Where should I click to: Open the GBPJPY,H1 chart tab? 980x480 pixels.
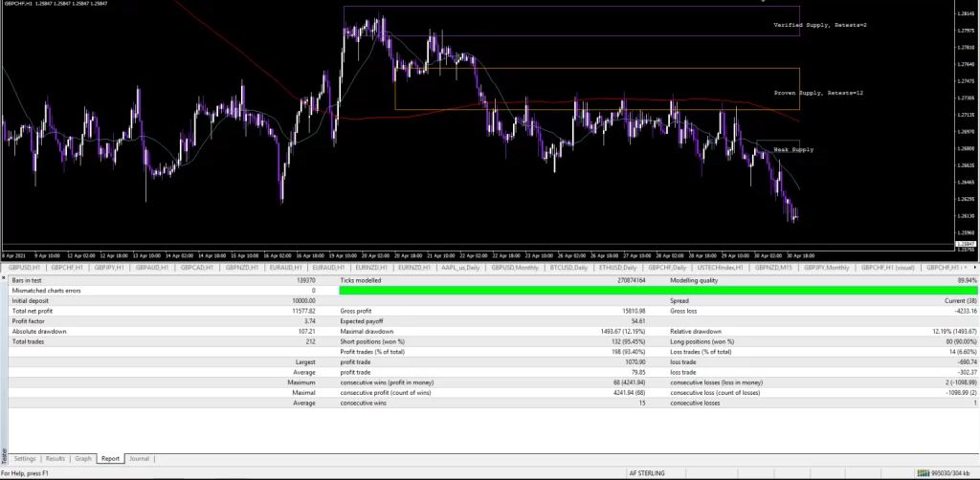(111, 268)
